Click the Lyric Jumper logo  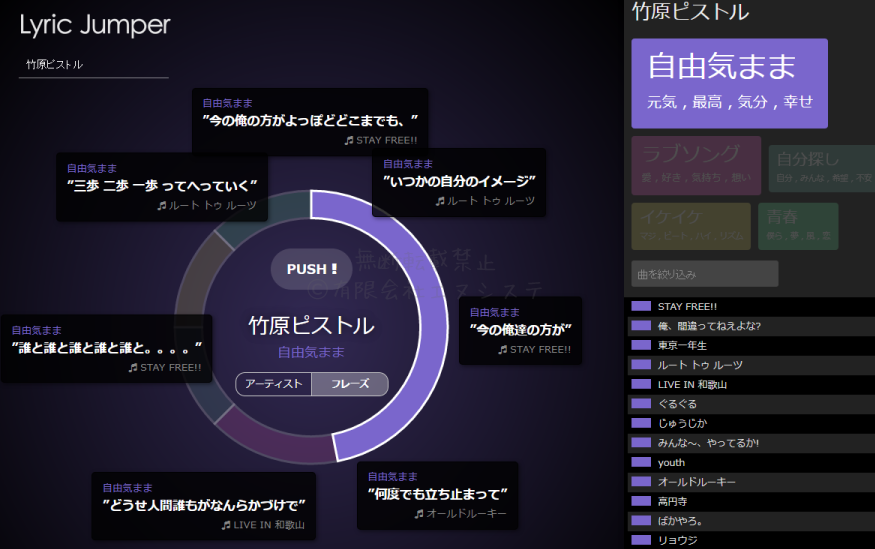tap(95, 26)
